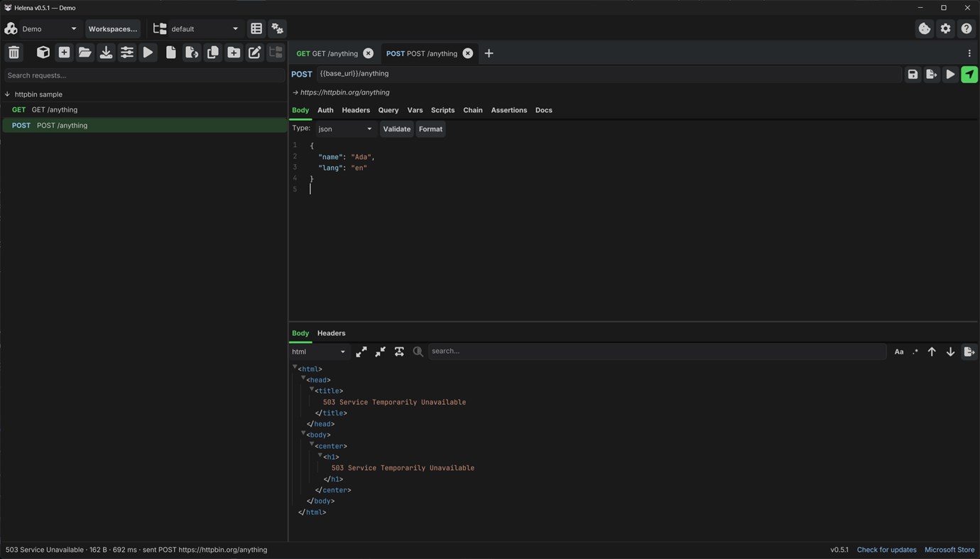The width and height of the screenshot is (980, 559).
Task: Open the Chain tab
Action: coord(473,110)
